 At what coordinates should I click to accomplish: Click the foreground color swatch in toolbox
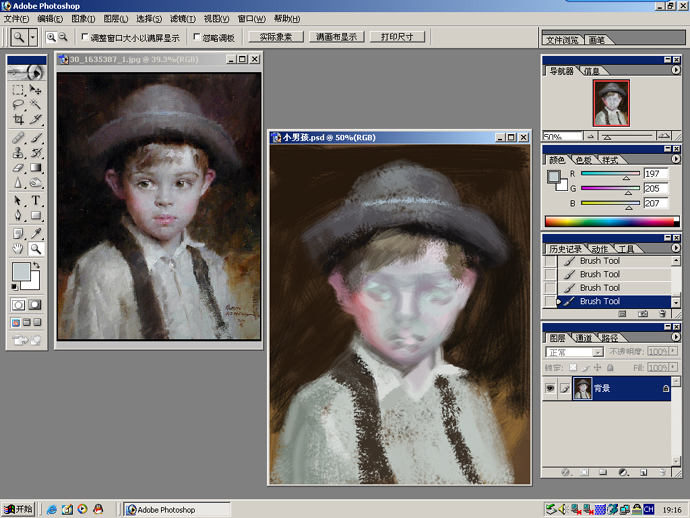click(x=21, y=272)
